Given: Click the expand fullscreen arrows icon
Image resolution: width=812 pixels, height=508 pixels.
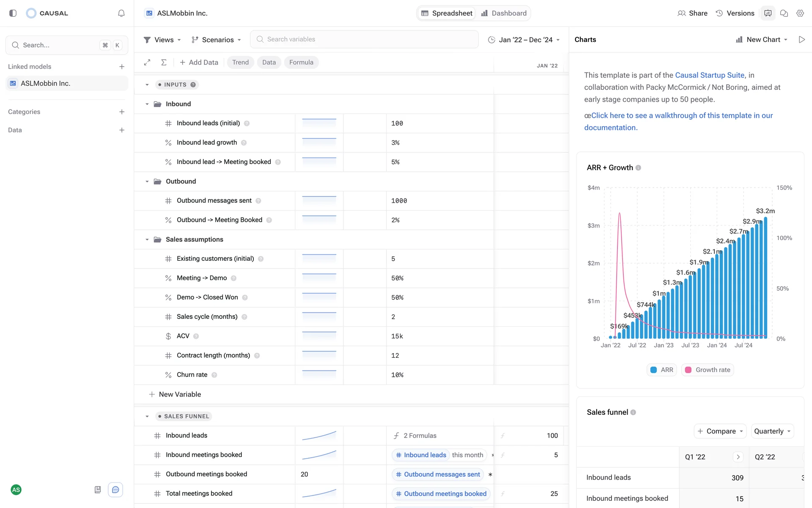Looking at the screenshot, I should tap(147, 62).
